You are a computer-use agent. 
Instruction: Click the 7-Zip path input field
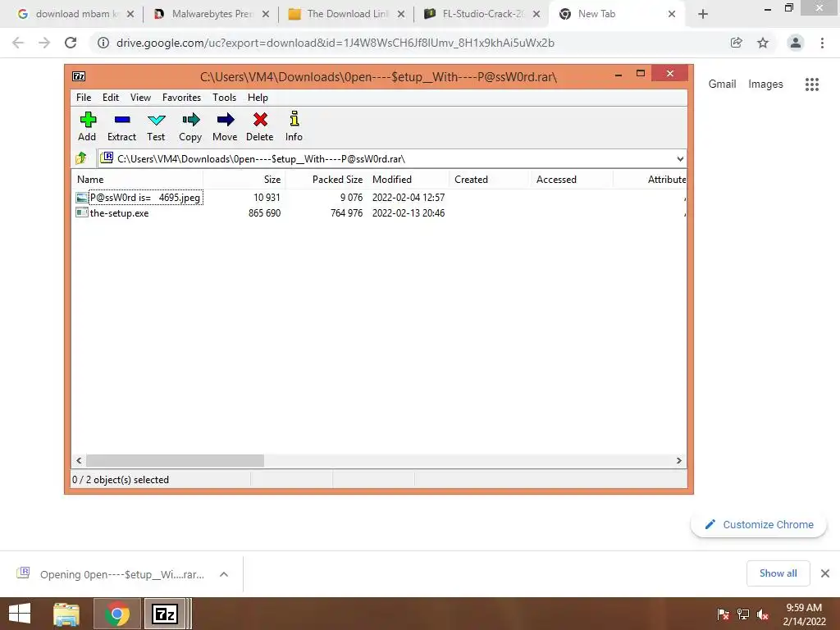click(391, 158)
